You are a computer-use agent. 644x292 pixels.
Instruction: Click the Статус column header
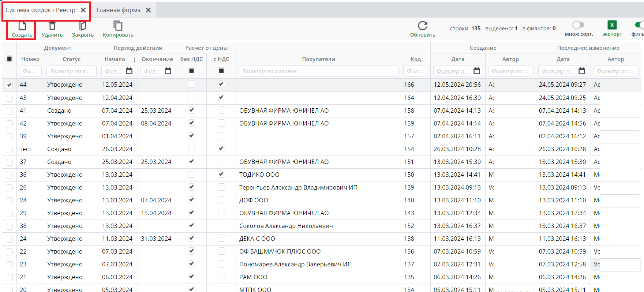[x=71, y=59]
